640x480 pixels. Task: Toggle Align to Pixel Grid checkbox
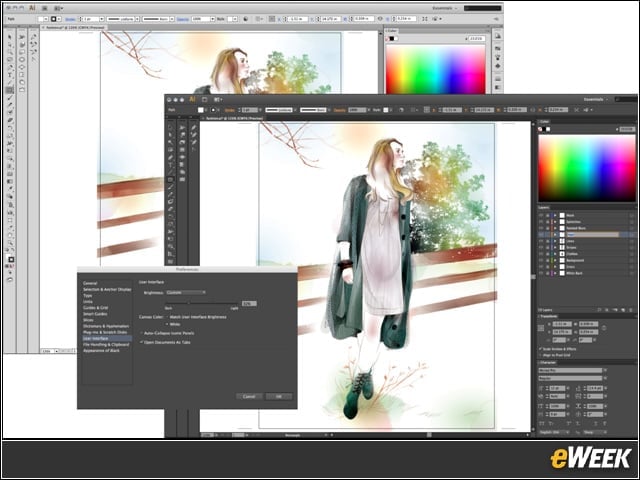(x=540, y=355)
